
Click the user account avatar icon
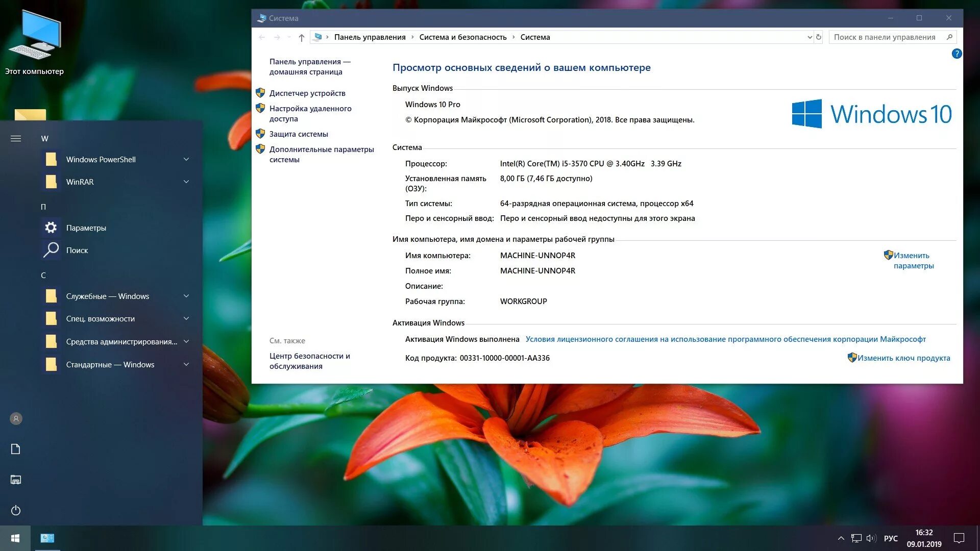(x=16, y=419)
